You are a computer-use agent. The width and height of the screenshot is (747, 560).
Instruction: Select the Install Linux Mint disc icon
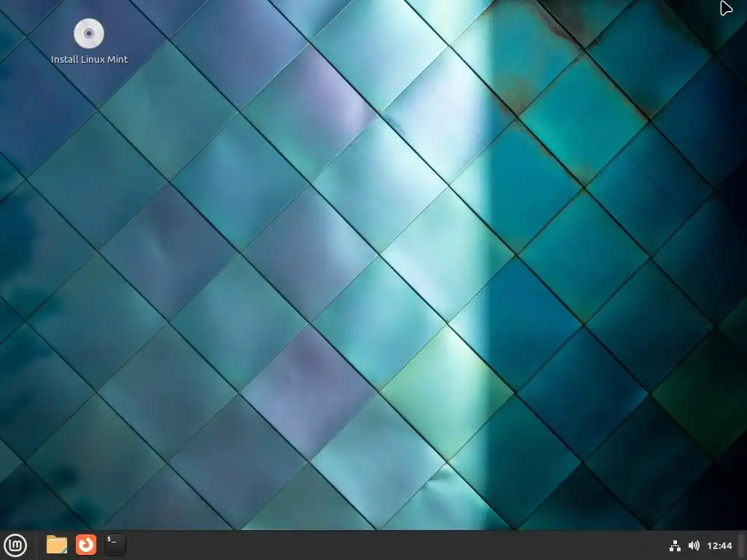[x=89, y=34]
